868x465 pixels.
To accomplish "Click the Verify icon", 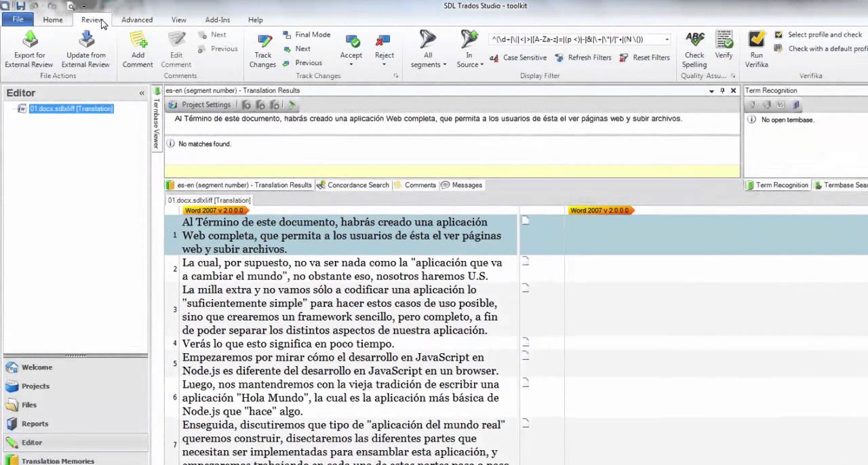I will [x=724, y=41].
